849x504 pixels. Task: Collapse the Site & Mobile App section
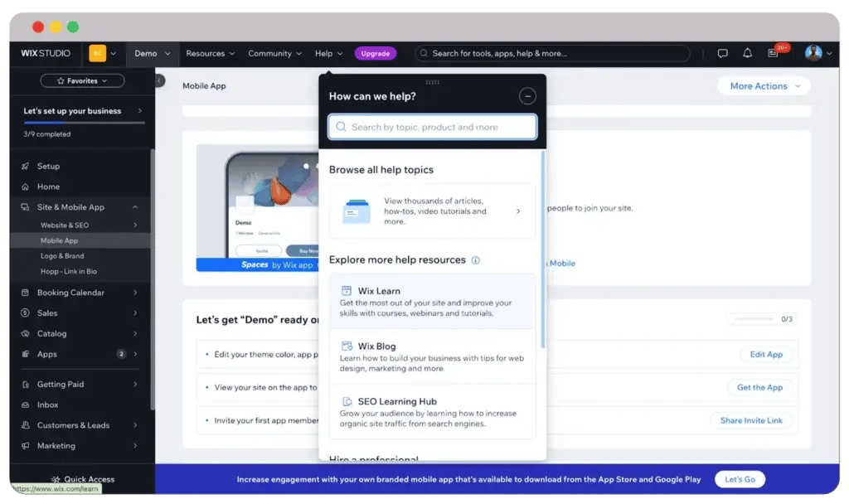[x=135, y=207]
